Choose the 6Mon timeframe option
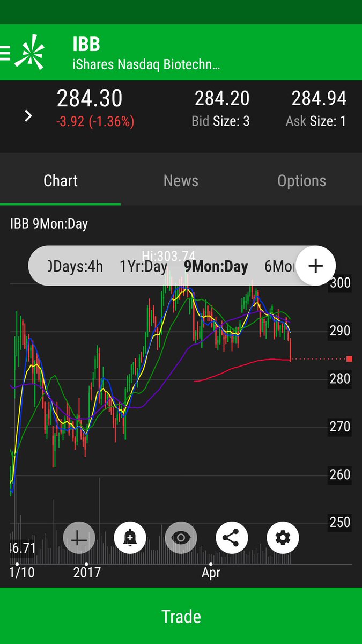 tap(280, 266)
